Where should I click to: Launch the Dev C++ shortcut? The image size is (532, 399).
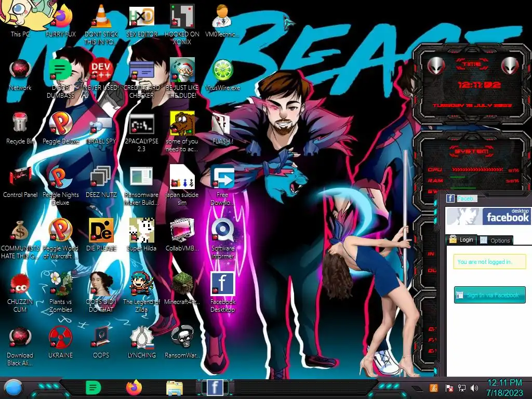101,74
